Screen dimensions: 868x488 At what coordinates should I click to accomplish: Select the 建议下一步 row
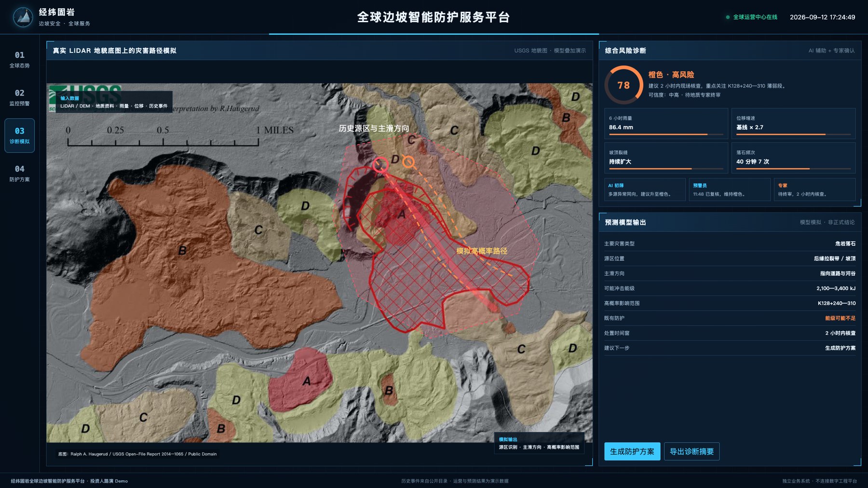[730, 348]
